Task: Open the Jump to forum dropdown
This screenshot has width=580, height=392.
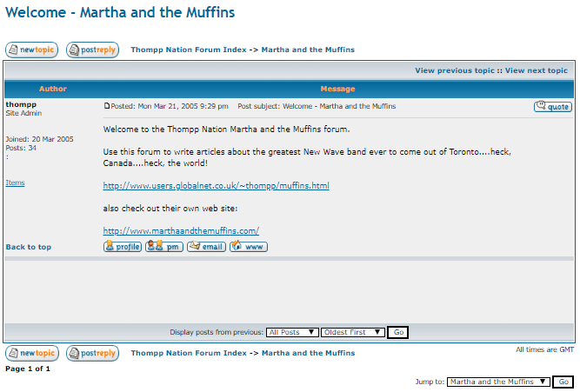Action: tap(498, 382)
